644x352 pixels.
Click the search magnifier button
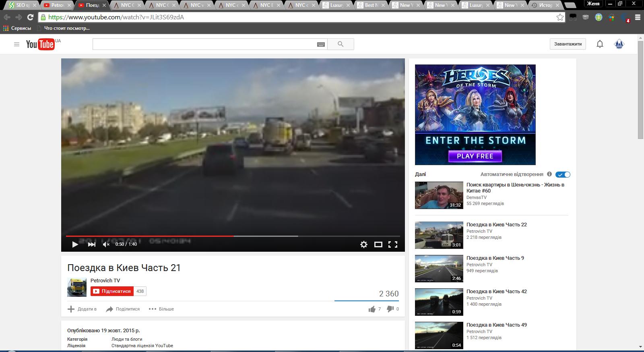tap(341, 44)
